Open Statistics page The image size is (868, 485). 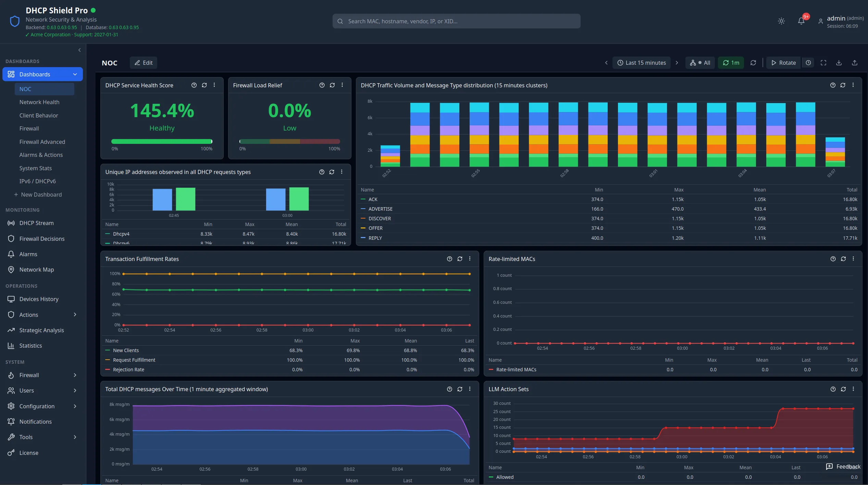click(x=42, y=346)
